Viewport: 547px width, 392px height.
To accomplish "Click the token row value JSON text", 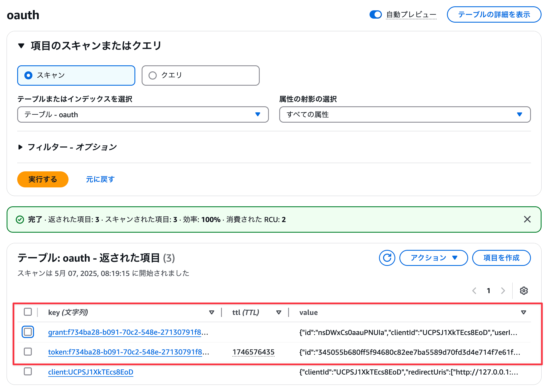I will tap(410, 352).
